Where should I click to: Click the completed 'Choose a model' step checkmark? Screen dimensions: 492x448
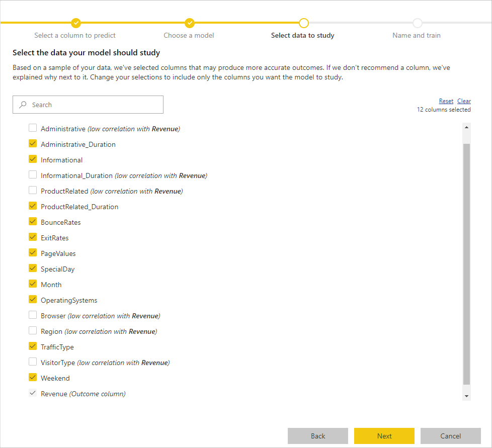(x=190, y=23)
